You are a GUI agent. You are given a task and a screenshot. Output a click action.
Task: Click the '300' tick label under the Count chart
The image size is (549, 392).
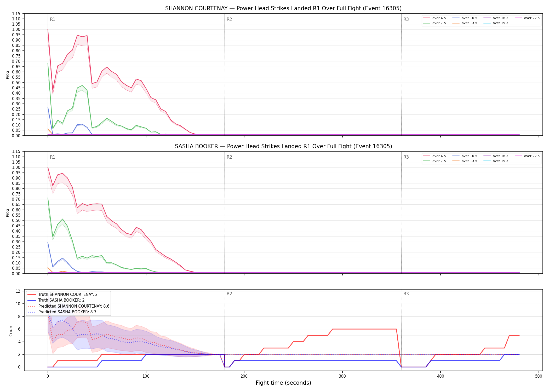[x=342, y=376]
